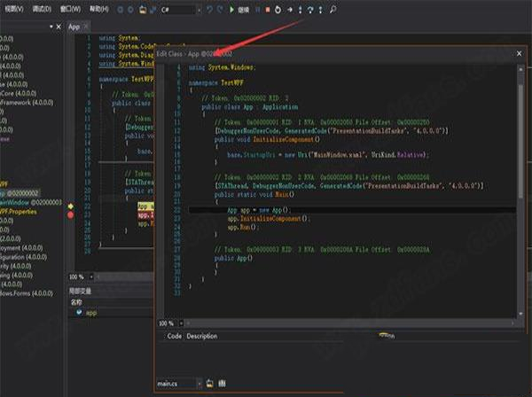Restart the debugging session
This screenshot has height=397, width=532.
[x=278, y=10]
